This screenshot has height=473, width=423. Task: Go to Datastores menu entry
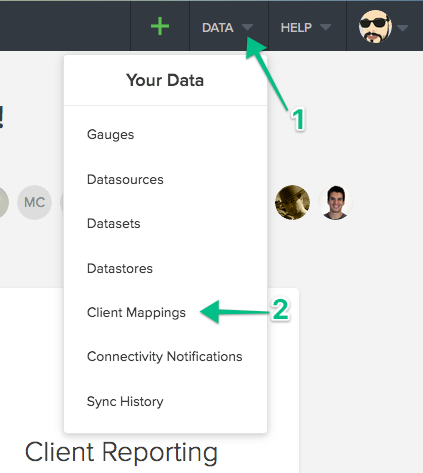tap(120, 268)
